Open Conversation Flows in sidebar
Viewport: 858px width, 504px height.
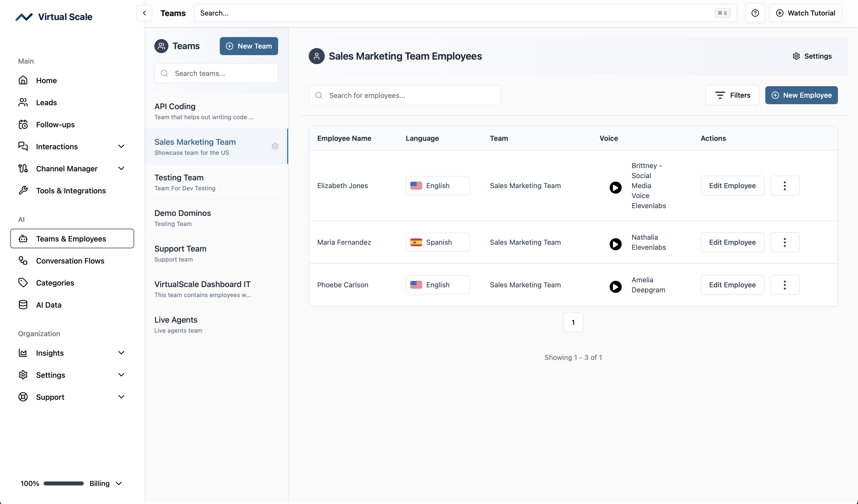pyautogui.click(x=70, y=261)
